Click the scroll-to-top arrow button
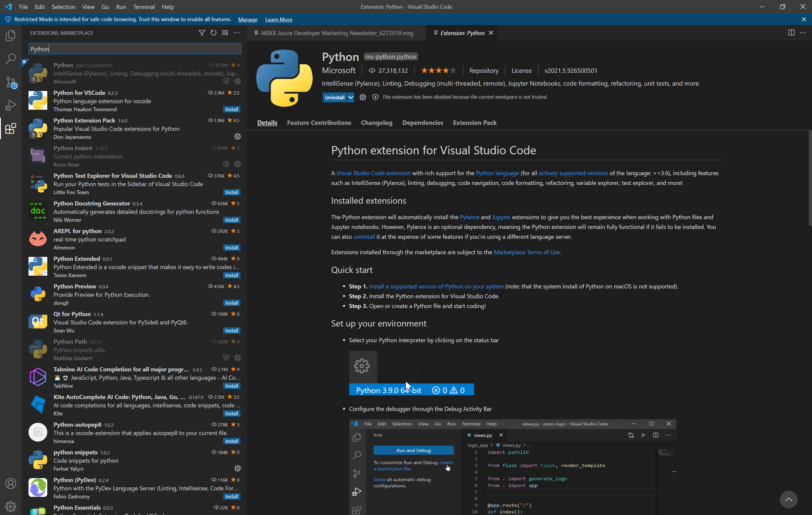 [788, 499]
